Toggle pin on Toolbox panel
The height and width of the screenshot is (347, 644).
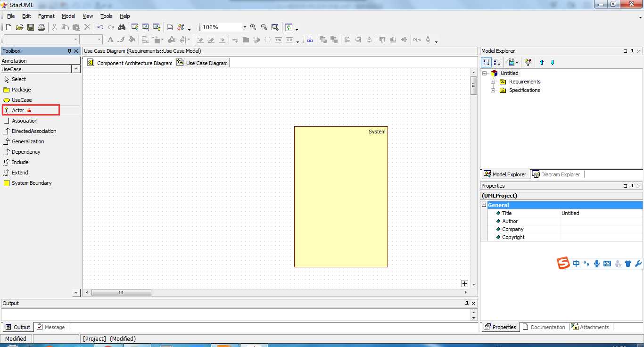point(69,51)
